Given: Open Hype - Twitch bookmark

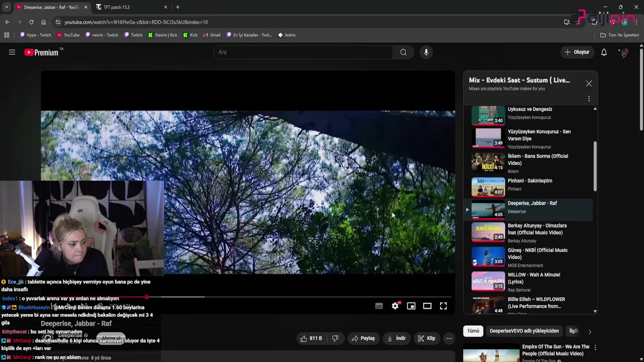Looking at the screenshot, I should pos(35,35).
